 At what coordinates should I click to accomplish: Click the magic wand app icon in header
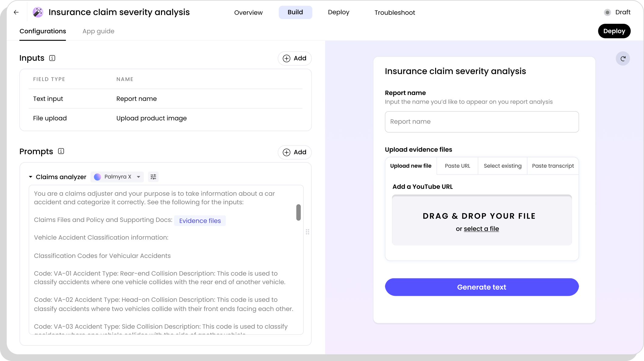pos(38,12)
